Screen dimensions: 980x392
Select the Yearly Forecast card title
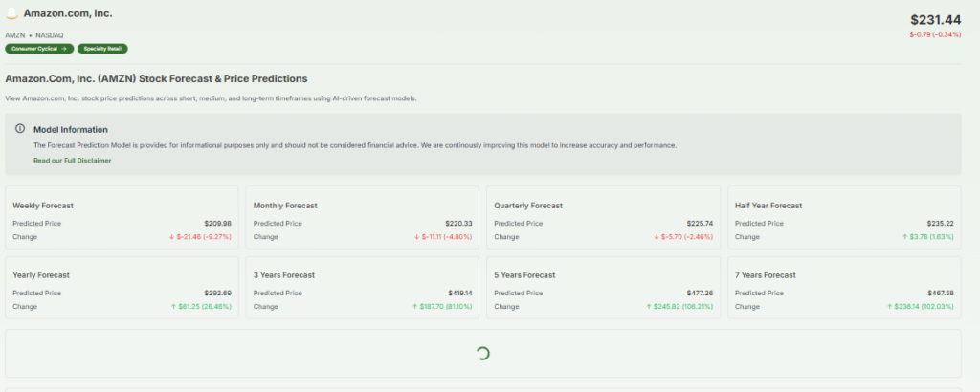[40, 275]
